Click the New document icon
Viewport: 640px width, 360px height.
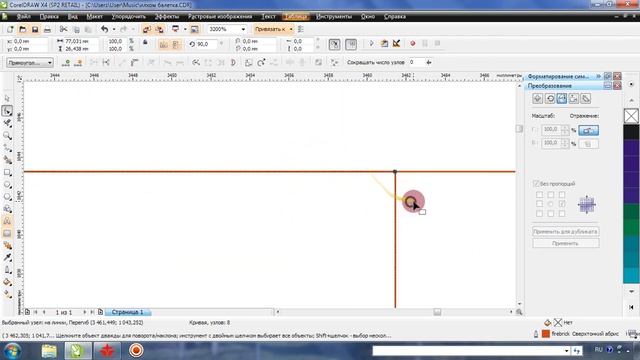click(10, 29)
